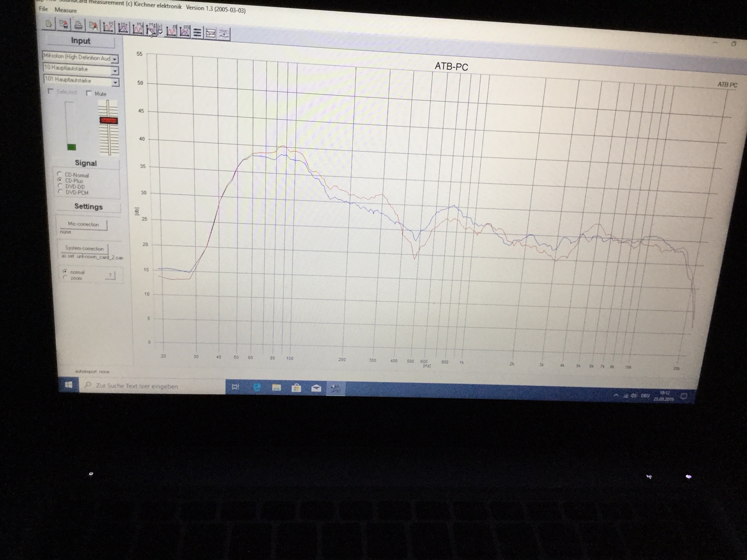Click the last toolbar icon with wavy curves
Screen dimensions: 747x560
pos(224,33)
